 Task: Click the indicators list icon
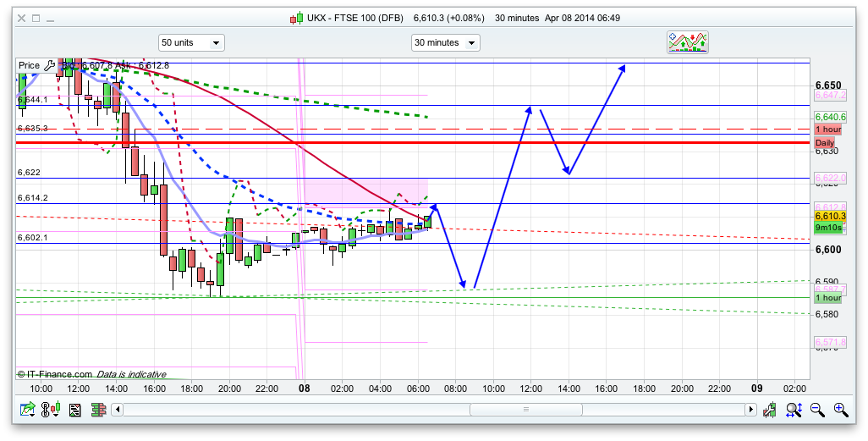(x=74, y=411)
